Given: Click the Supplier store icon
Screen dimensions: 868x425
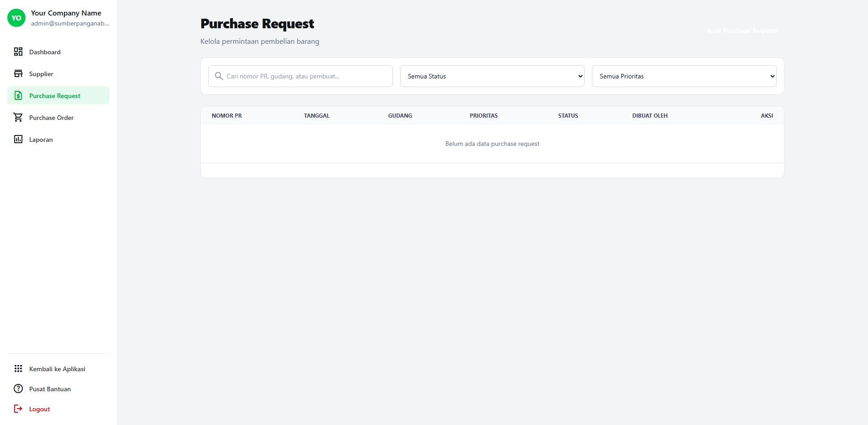Looking at the screenshot, I should [18, 73].
